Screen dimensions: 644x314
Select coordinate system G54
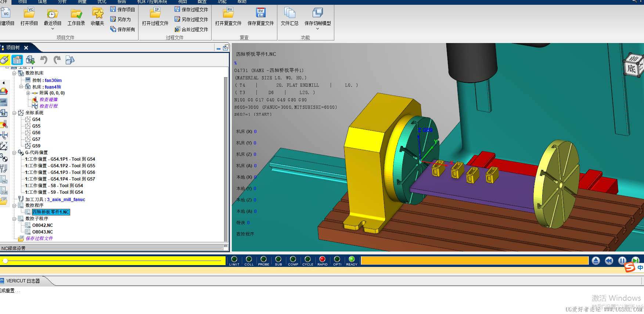point(36,119)
